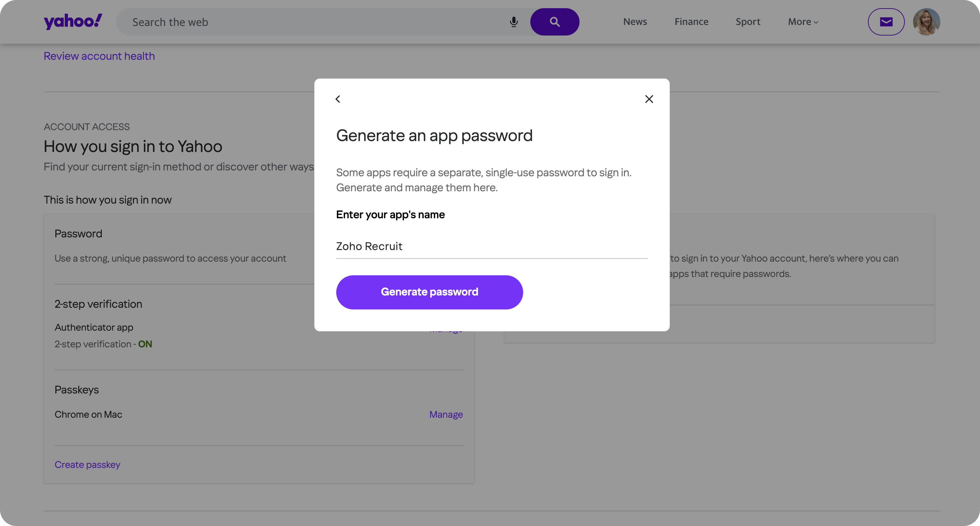The image size is (980, 526).
Task: Go back using the dialog's back arrow
Action: pos(338,99)
